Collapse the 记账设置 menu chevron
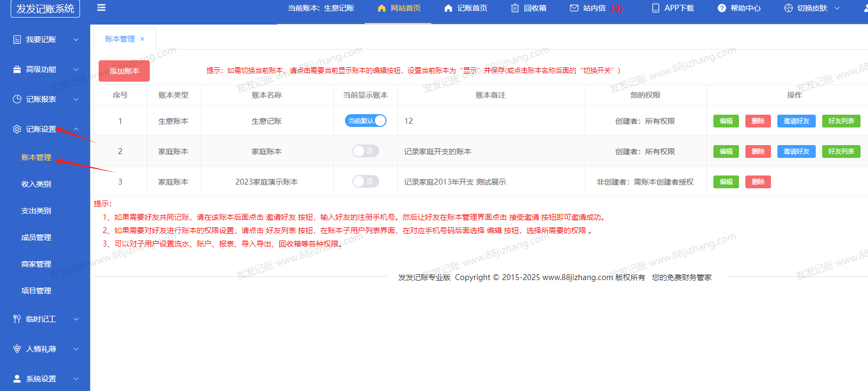 click(x=76, y=129)
